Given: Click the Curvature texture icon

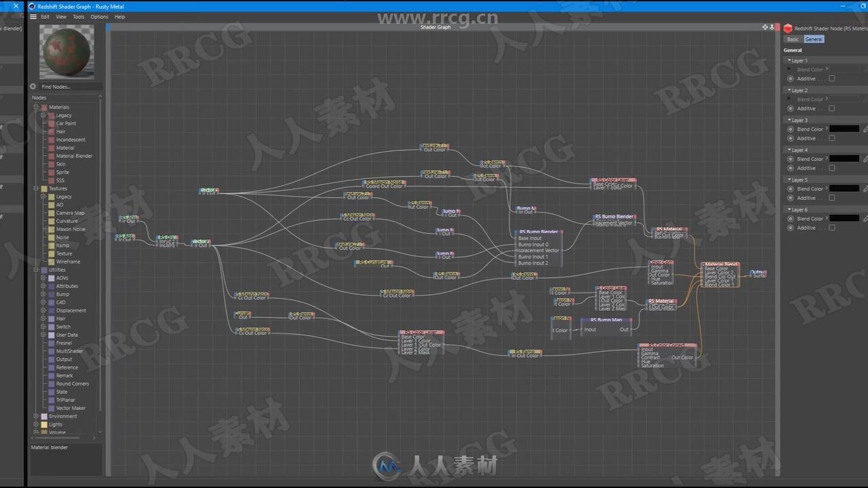Looking at the screenshot, I should (x=51, y=221).
